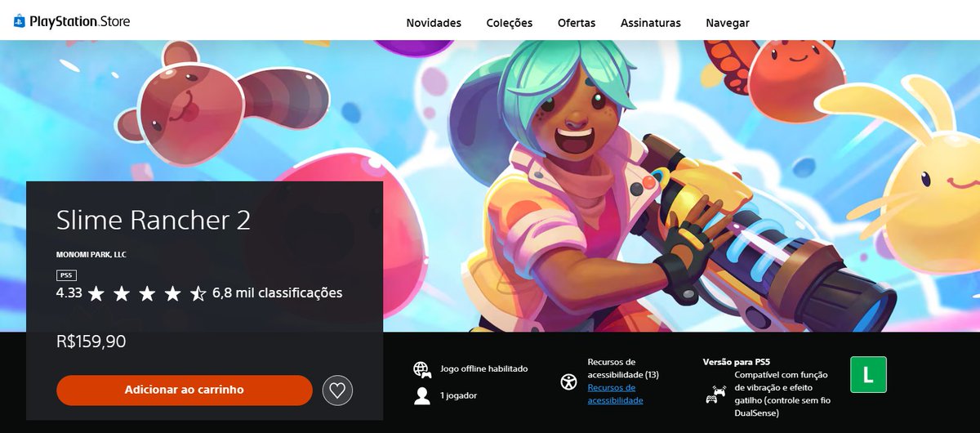Click the R$159,90 price
Image resolution: width=980 pixels, height=433 pixels.
click(91, 341)
